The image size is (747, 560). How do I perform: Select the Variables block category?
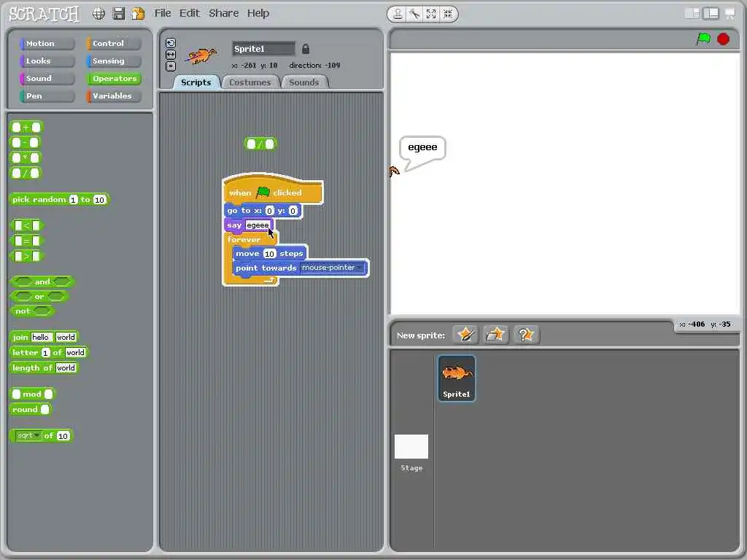click(x=113, y=96)
